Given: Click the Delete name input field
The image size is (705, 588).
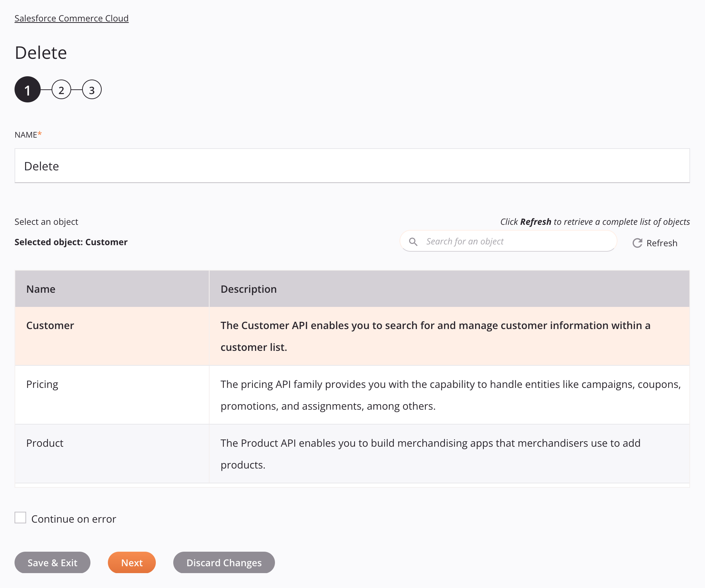Looking at the screenshot, I should 352,166.
